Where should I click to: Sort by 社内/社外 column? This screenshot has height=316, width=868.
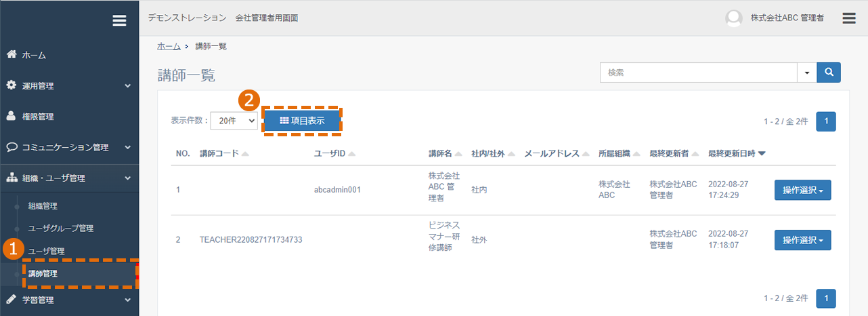(x=493, y=154)
